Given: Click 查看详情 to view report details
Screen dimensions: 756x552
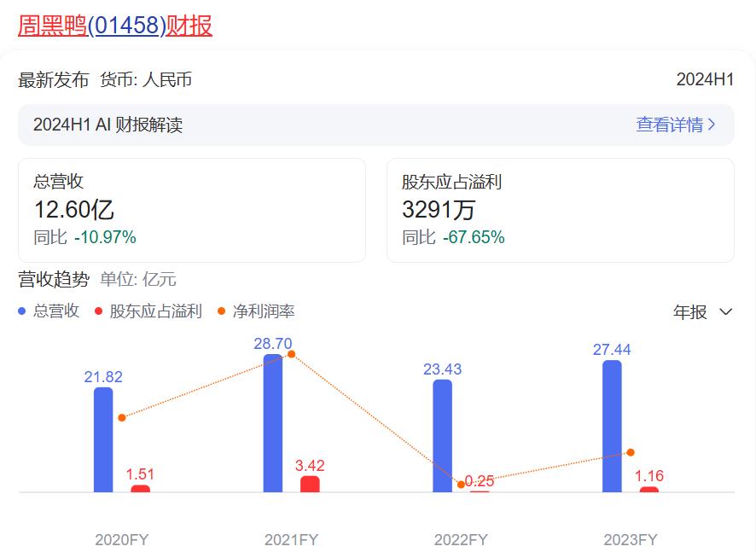Looking at the screenshot, I should coord(669,125).
